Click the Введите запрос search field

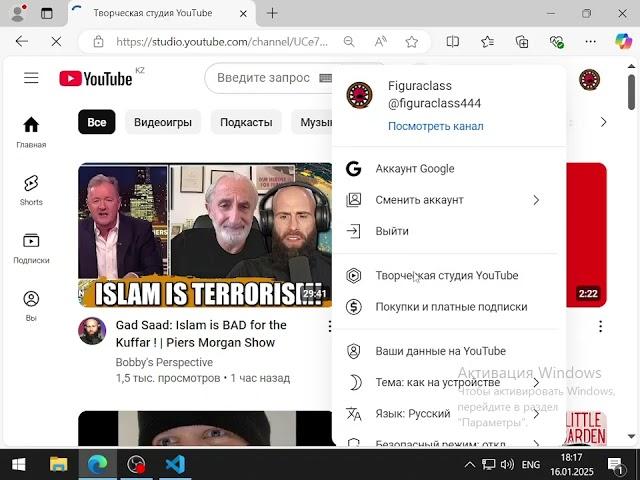click(x=265, y=78)
